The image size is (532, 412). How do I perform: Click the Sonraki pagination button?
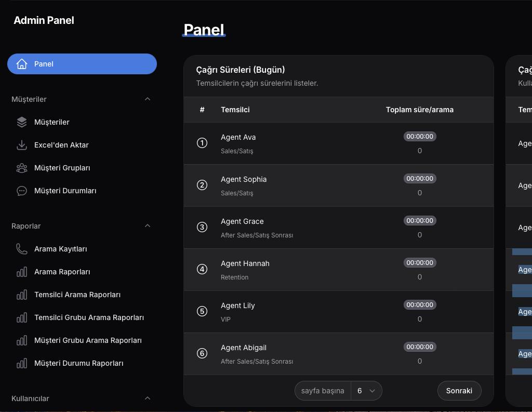459,391
